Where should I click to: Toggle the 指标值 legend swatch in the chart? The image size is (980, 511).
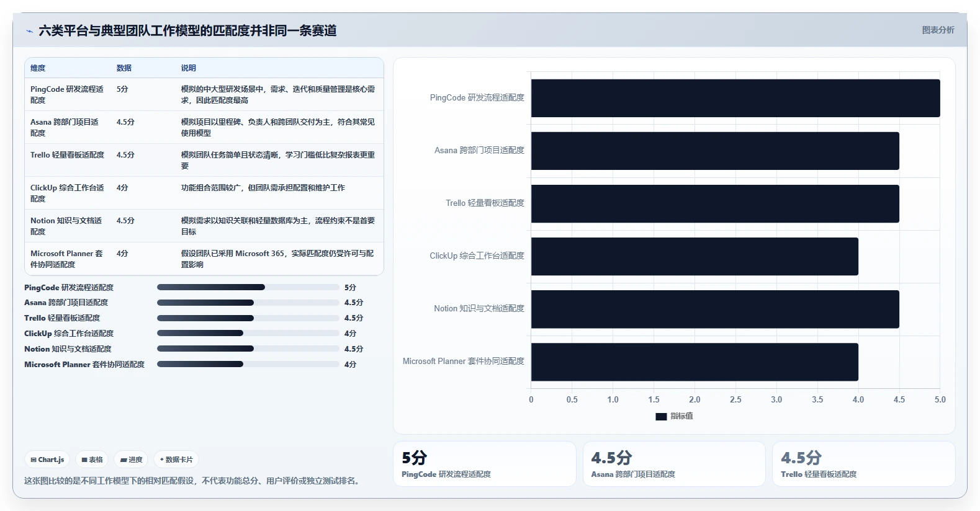point(661,417)
